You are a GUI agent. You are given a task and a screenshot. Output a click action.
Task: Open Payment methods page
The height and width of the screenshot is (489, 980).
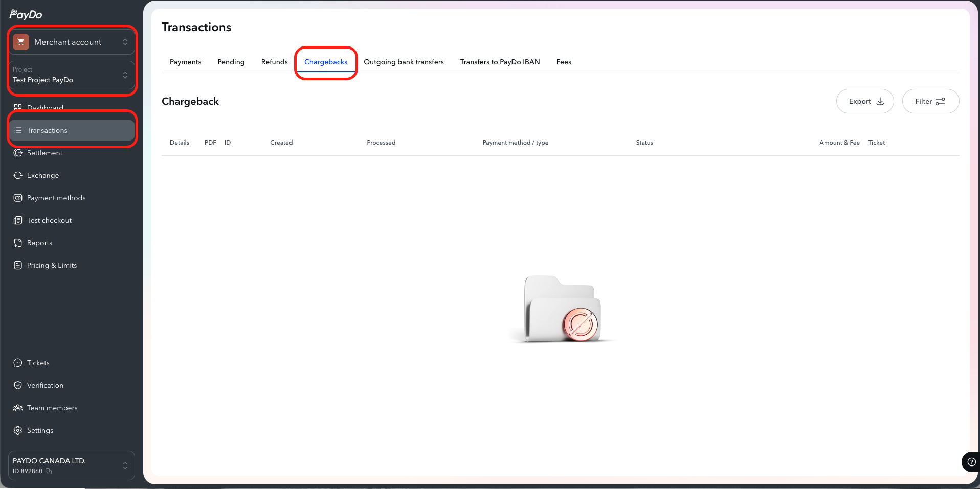(x=56, y=198)
